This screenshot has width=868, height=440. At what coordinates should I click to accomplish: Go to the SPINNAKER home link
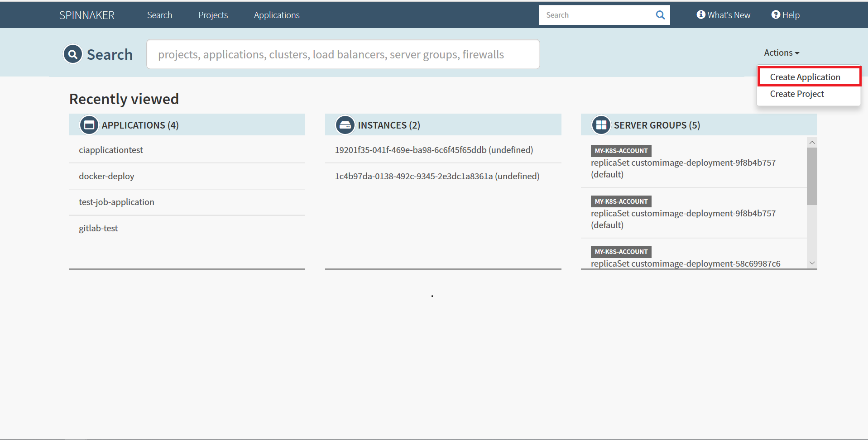(87, 15)
